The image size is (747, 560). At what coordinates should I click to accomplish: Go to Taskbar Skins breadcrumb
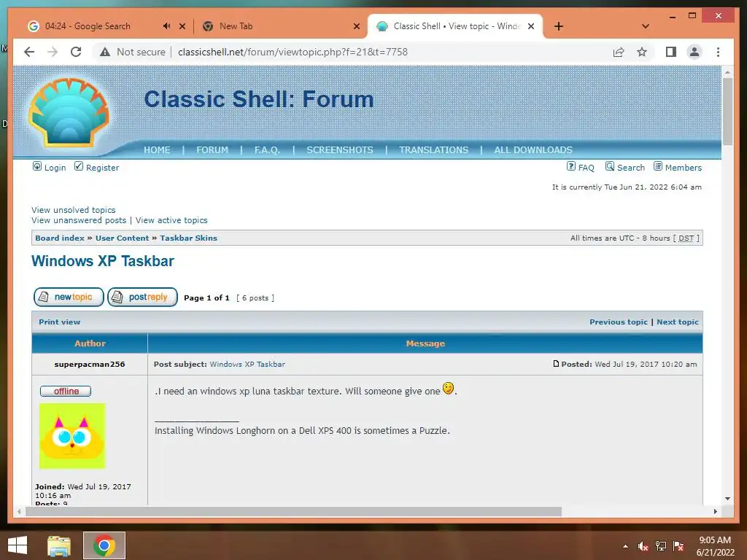point(188,238)
